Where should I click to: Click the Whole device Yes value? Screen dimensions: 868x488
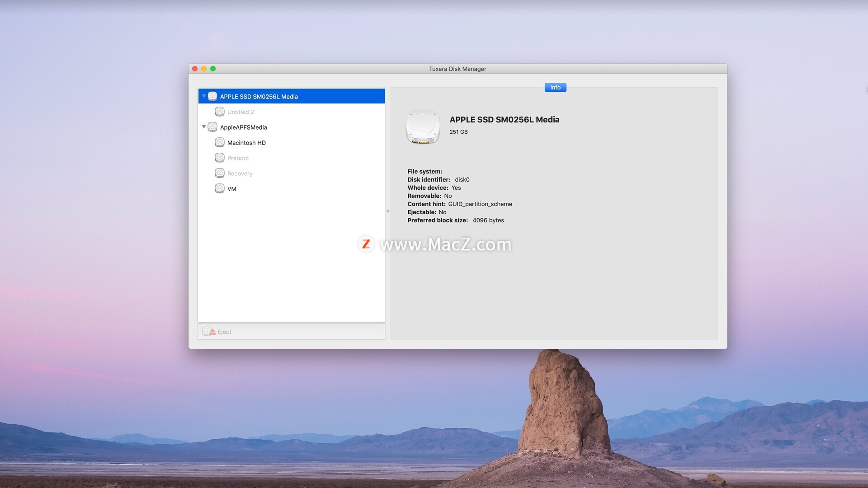(456, 188)
